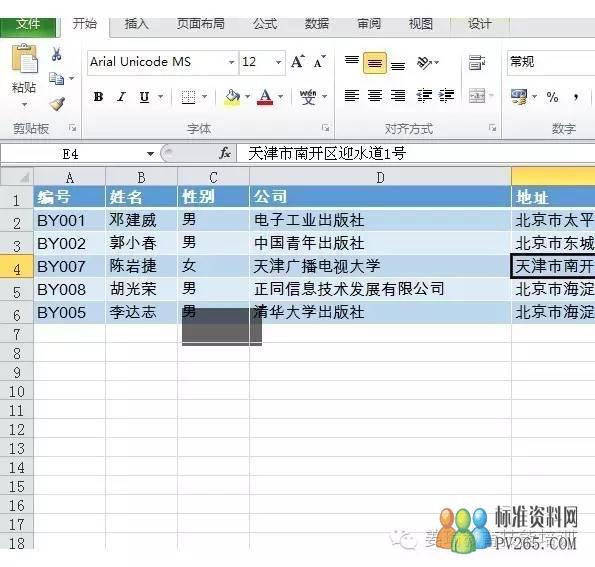Expand the font color dropdown arrow
595x567 pixels.
280,97
